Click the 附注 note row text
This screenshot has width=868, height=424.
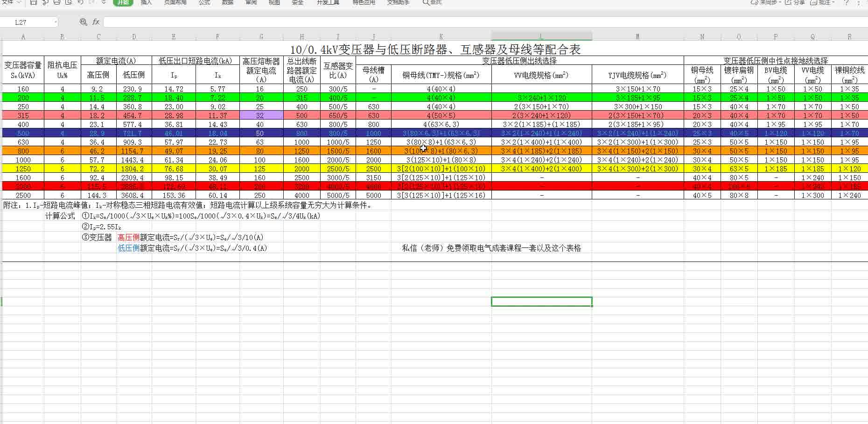(188, 205)
